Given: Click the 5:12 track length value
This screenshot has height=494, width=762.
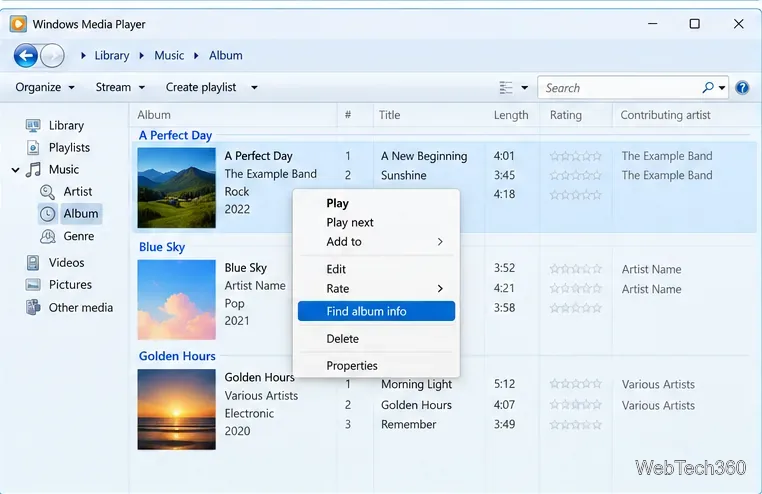Looking at the screenshot, I should pos(504,384).
